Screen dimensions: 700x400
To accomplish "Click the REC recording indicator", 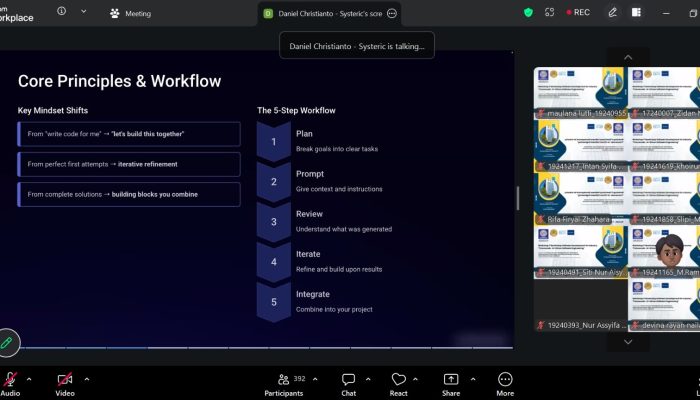I will [x=578, y=12].
